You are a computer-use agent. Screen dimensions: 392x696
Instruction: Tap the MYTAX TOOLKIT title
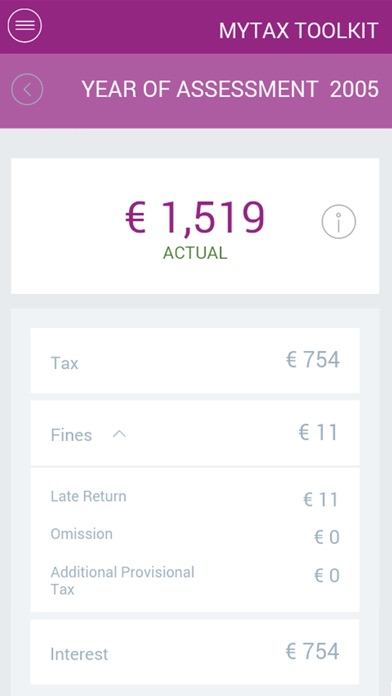click(x=299, y=31)
